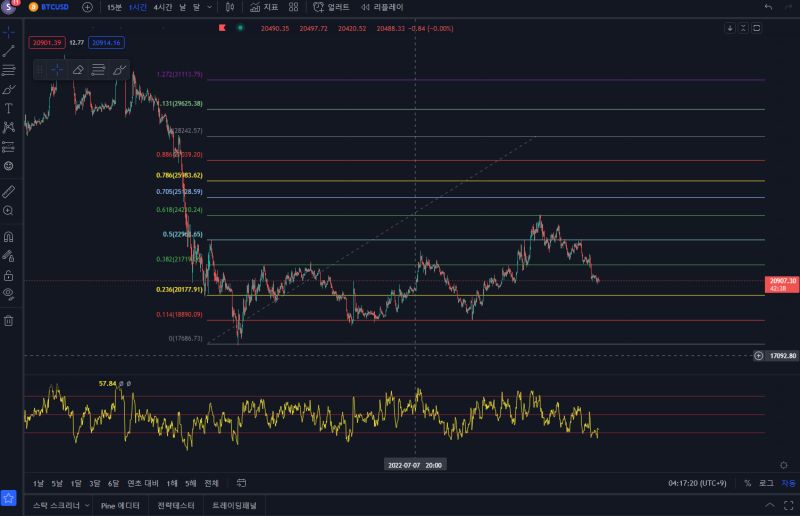The height and width of the screenshot is (516, 800).
Task: Open the user profile avatar menu
Action: tap(9, 7)
